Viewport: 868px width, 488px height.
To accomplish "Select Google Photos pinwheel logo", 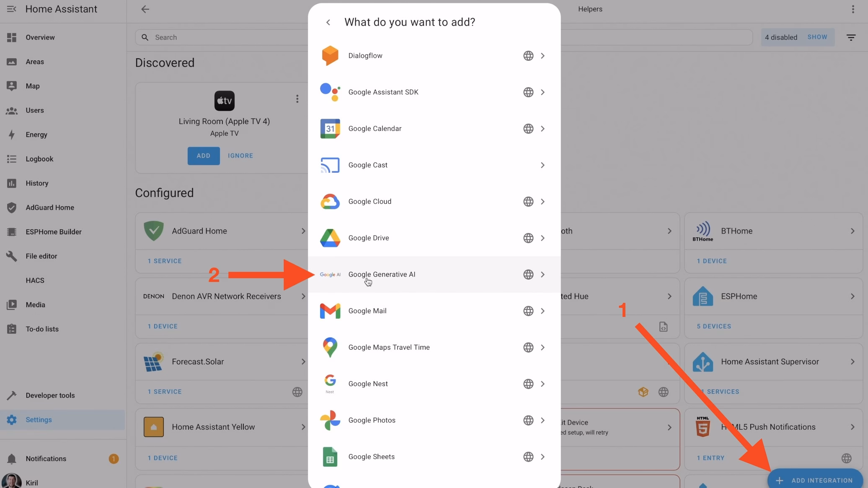I will (330, 421).
